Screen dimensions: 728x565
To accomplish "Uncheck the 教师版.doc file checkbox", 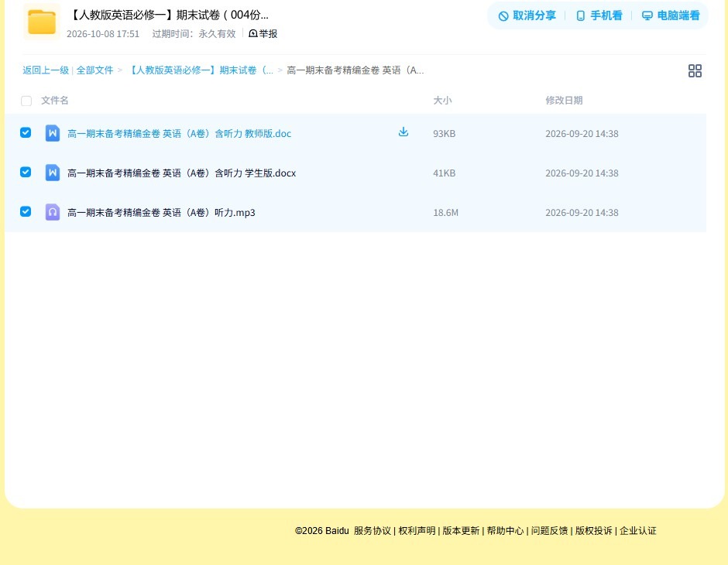I will pyautogui.click(x=26, y=132).
